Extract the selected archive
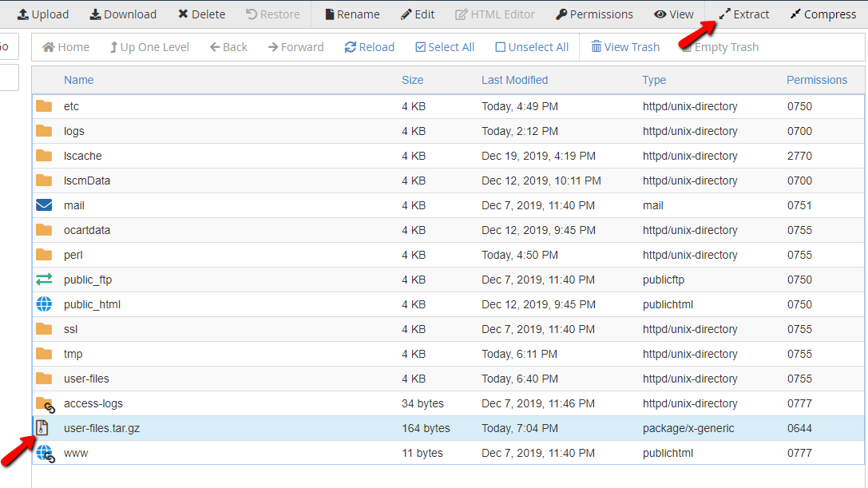868x488 pixels. [x=744, y=14]
